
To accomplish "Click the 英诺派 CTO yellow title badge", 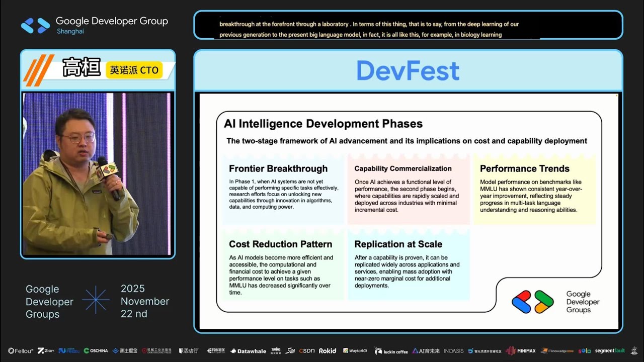I will (x=134, y=70).
